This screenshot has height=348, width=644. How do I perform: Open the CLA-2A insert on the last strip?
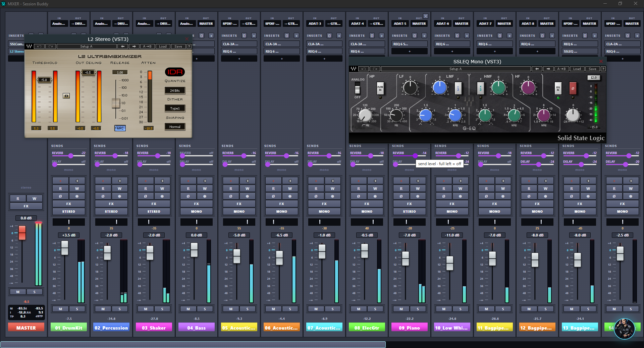click(623, 44)
